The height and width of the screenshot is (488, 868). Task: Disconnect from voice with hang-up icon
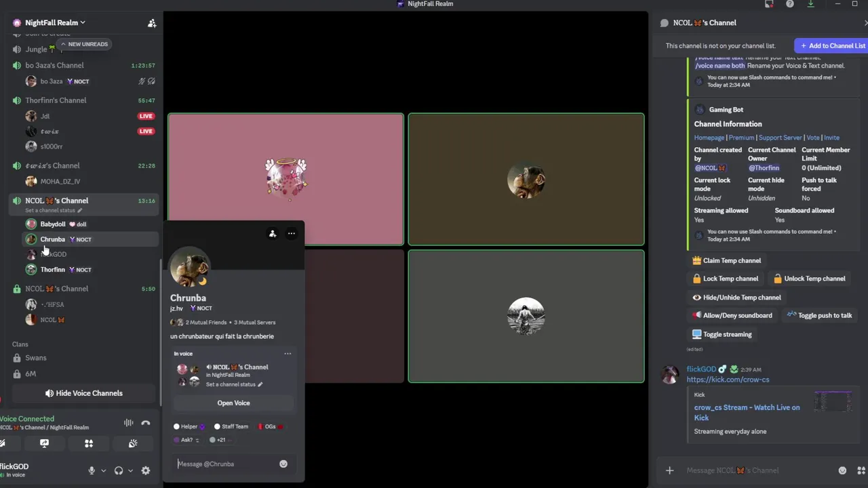[145, 423]
